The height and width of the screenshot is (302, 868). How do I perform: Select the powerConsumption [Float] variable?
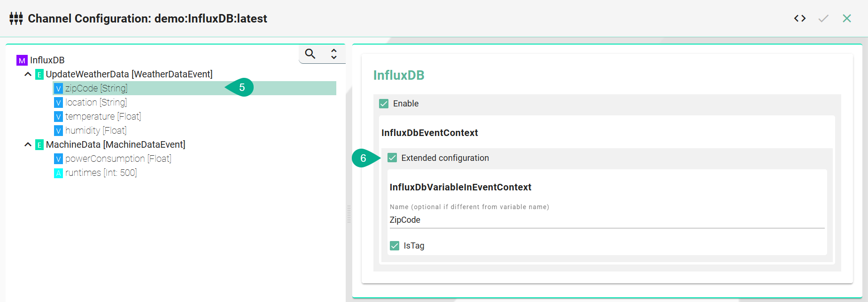[118, 159]
